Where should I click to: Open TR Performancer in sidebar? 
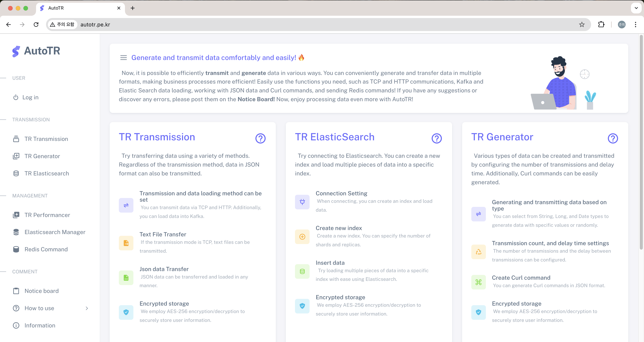(x=47, y=215)
